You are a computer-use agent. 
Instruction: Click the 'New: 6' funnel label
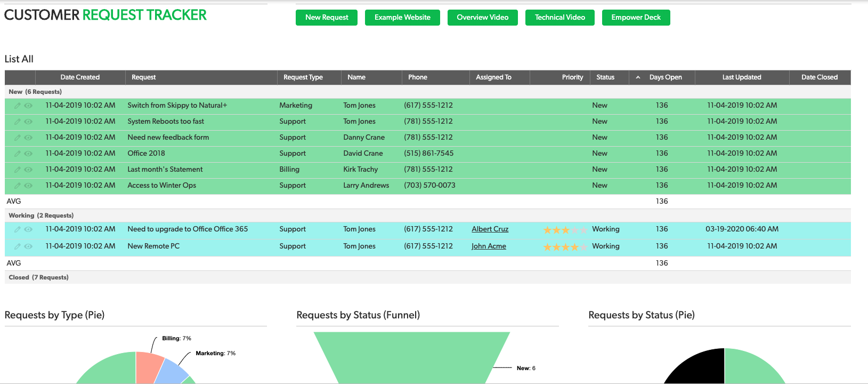526,369
